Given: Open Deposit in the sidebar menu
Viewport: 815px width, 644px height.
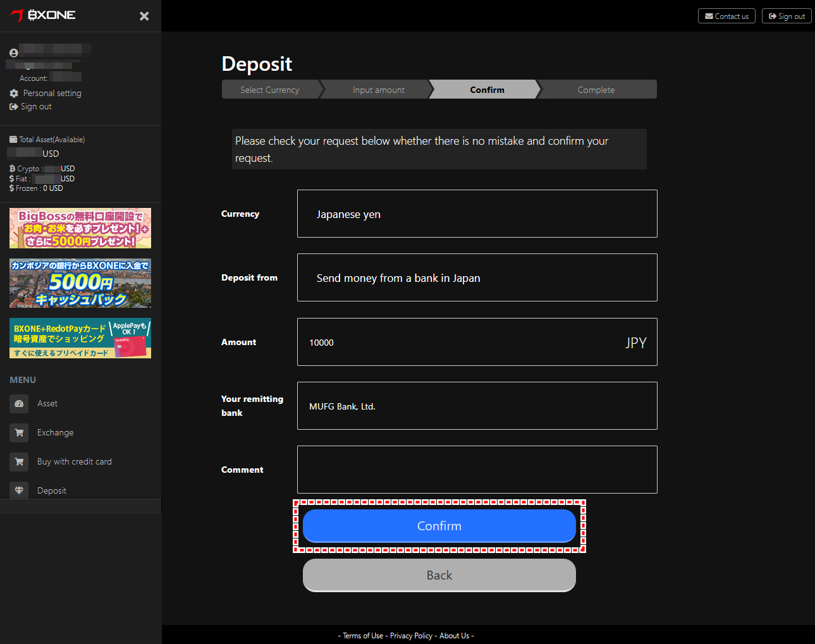Looking at the screenshot, I should pos(52,491).
